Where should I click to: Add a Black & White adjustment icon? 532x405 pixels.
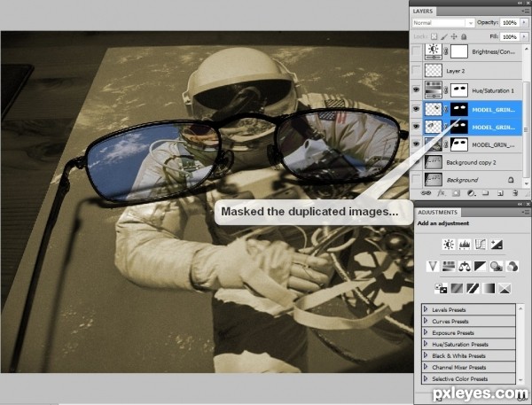pyautogui.click(x=480, y=266)
